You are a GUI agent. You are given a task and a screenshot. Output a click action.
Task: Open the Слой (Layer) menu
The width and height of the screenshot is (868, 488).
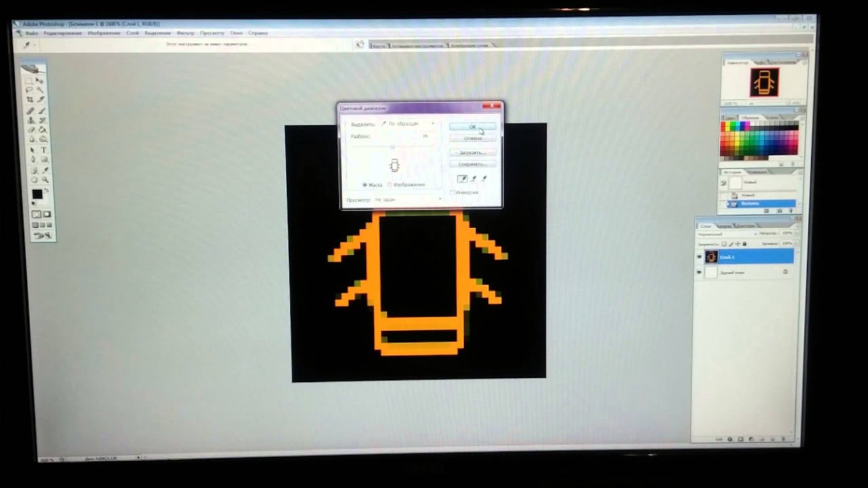pos(132,33)
